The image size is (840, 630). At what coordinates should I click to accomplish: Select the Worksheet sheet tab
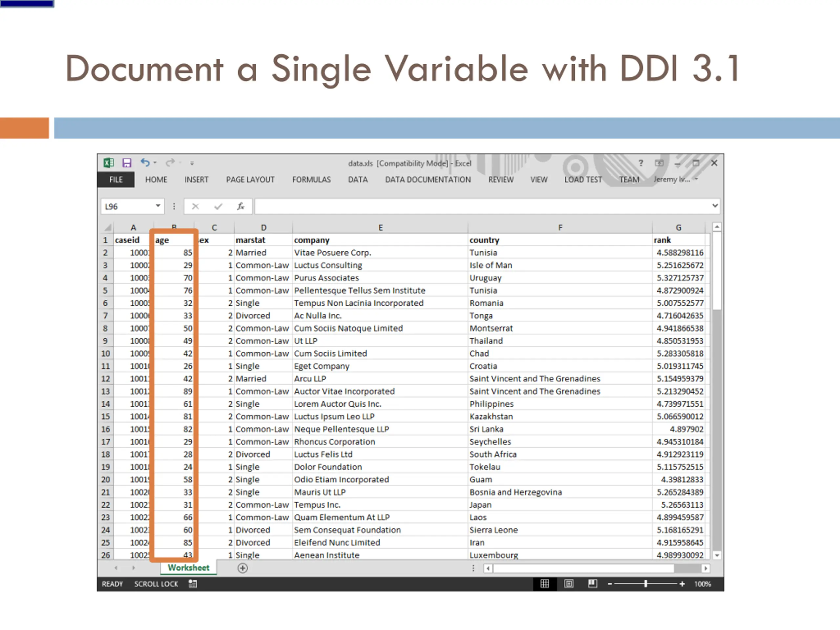pyautogui.click(x=188, y=568)
